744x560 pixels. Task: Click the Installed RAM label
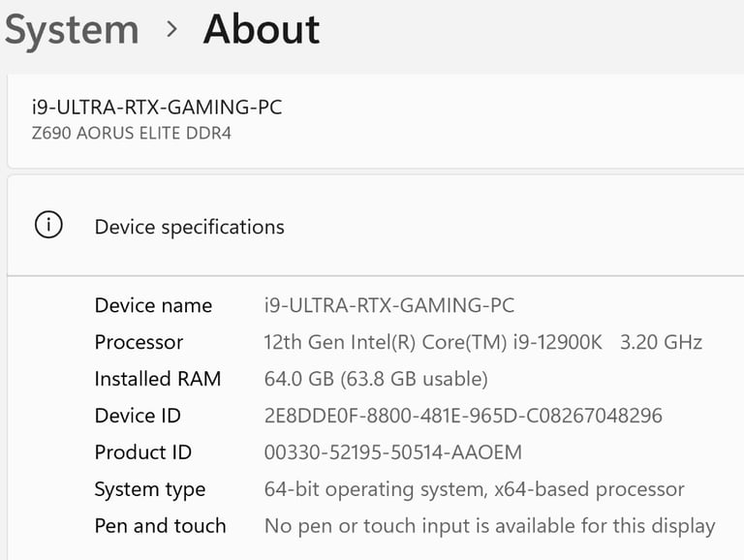pyautogui.click(x=158, y=379)
